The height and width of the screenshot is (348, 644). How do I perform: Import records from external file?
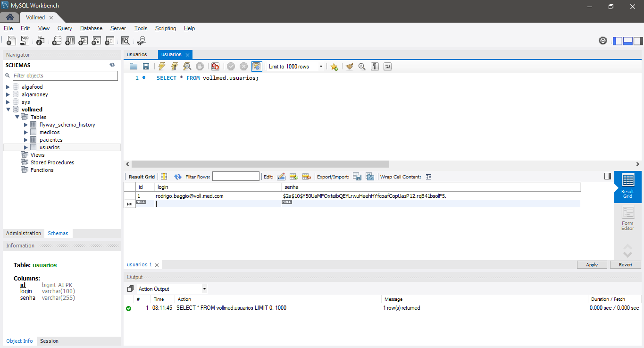370,177
